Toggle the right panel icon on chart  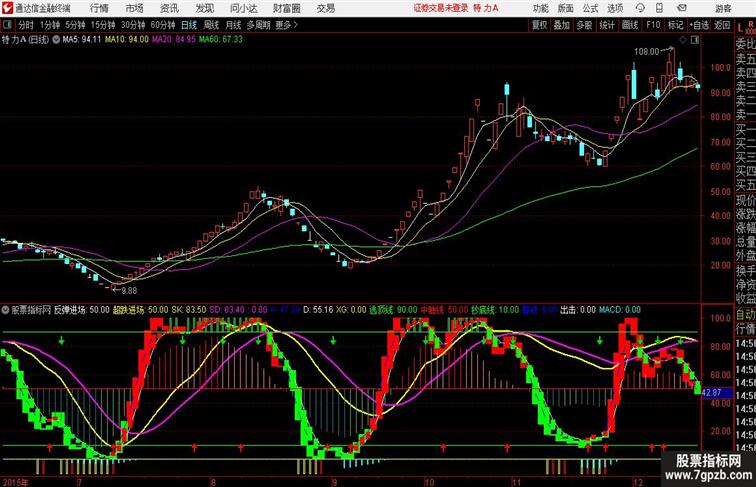(x=694, y=40)
